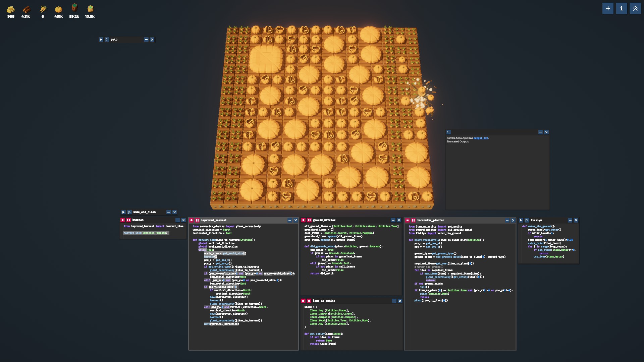Click the pumpkin inventory counter
The width and height of the screenshot is (644, 362).
click(x=58, y=11)
